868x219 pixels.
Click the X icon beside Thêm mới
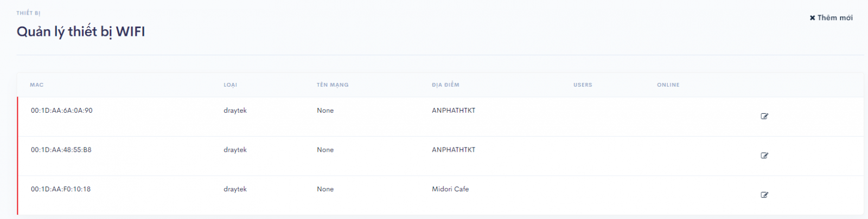pyautogui.click(x=812, y=18)
